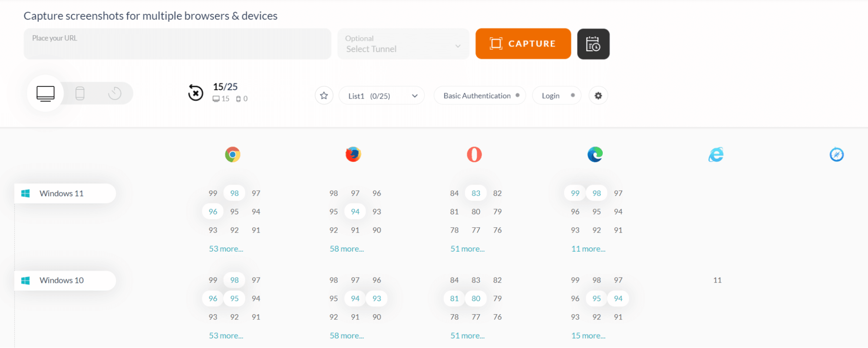Open the settings gear icon
The image size is (868, 348).
tap(598, 95)
